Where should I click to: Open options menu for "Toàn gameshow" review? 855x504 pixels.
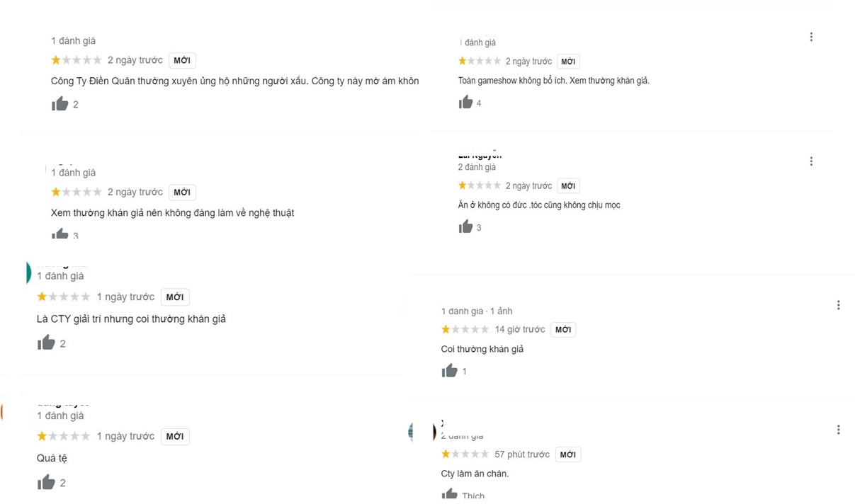[811, 37]
